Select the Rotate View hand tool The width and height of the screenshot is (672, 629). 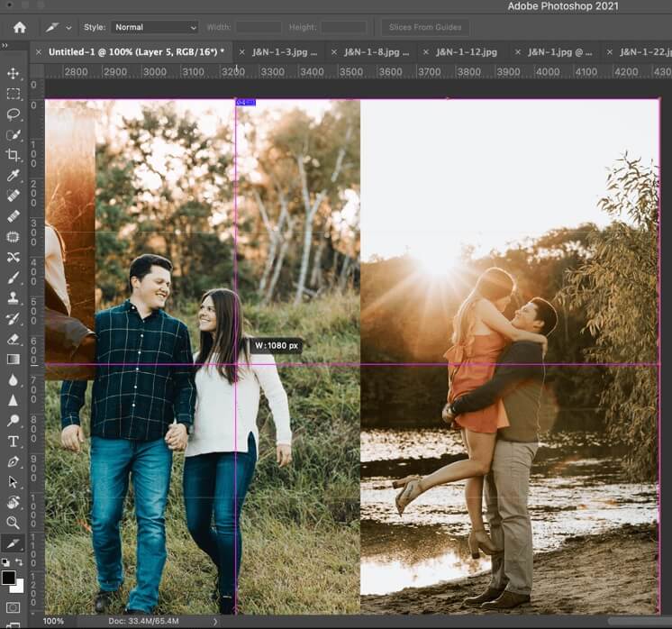[14, 502]
